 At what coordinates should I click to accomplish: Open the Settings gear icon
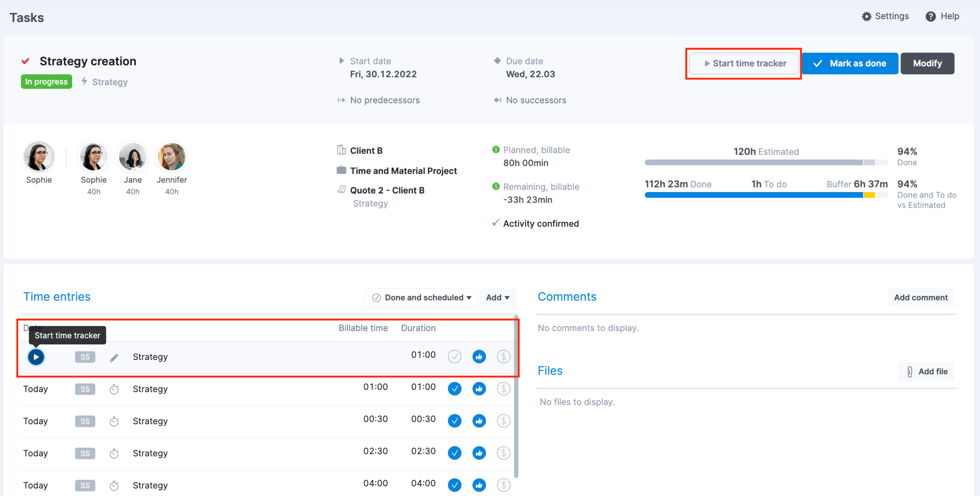pyautogui.click(x=866, y=16)
